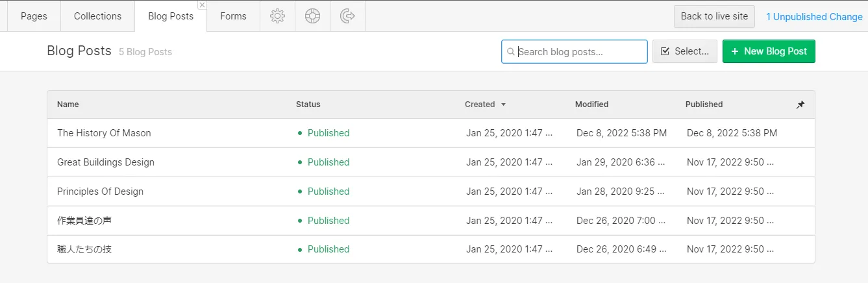Click the plus icon on New Blog Post
Screen dimensions: 868x283
point(734,52)
